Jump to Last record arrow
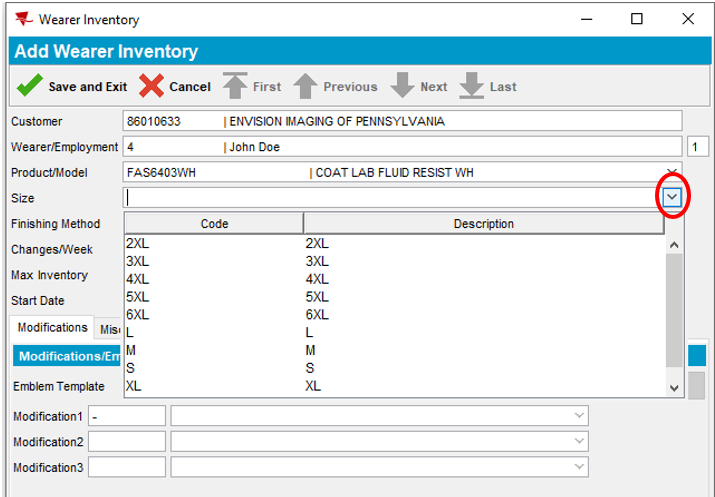 472,86
